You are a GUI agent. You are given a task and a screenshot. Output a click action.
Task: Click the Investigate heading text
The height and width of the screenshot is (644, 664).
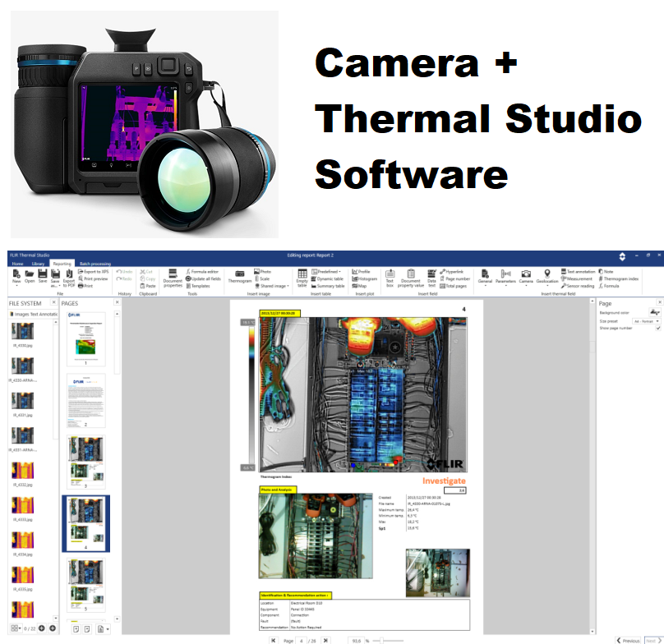coord(444,481)
